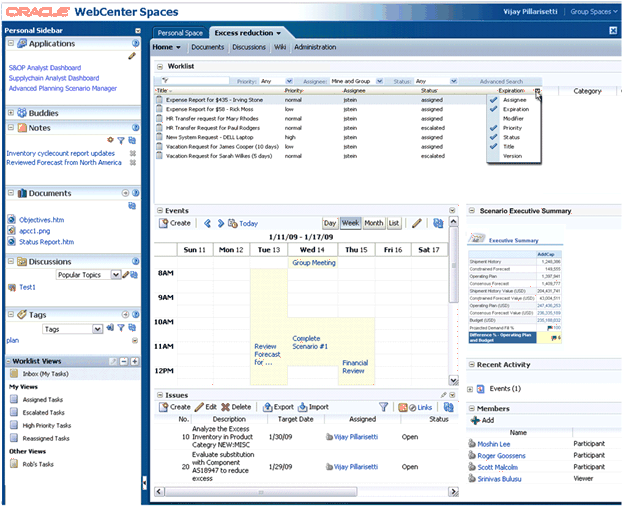
Task: Open the Popular Topics dropdown in Discussions
Action: 115,274
